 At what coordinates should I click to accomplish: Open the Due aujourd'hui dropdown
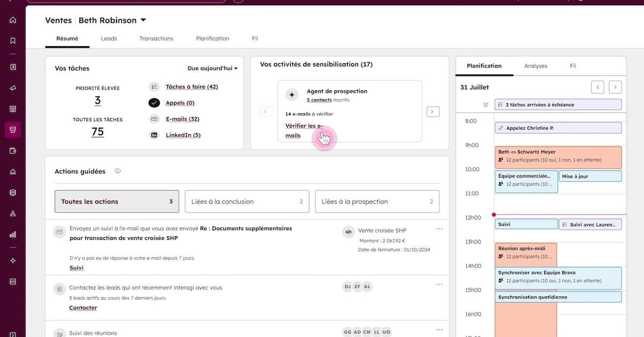click(x=213, y=68)
